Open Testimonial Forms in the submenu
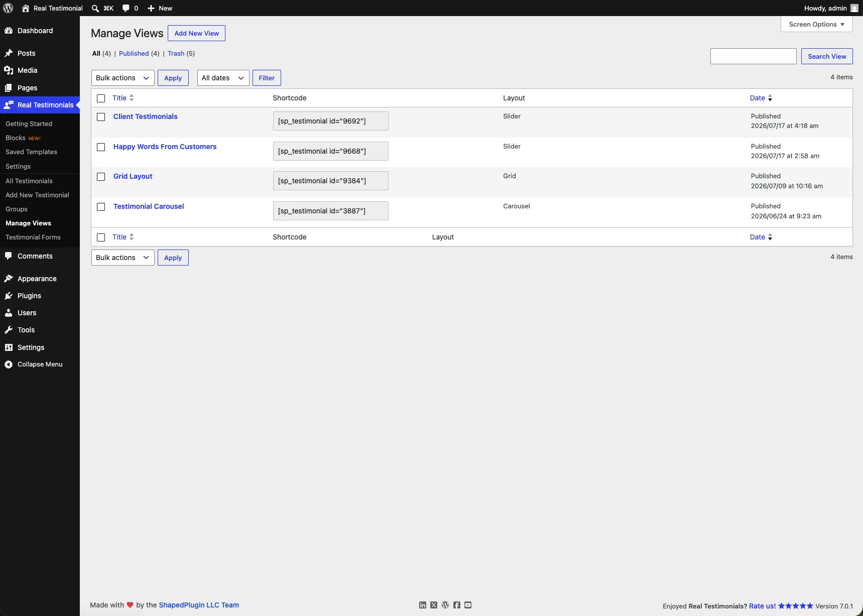This screenshot has width=863, height=616. [x=33, y=237]
